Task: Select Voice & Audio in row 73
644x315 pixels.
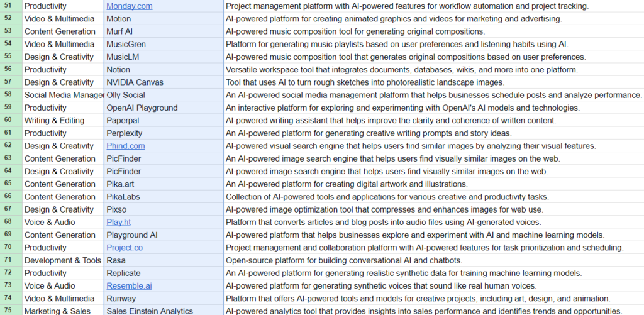Action: (63, 286)
